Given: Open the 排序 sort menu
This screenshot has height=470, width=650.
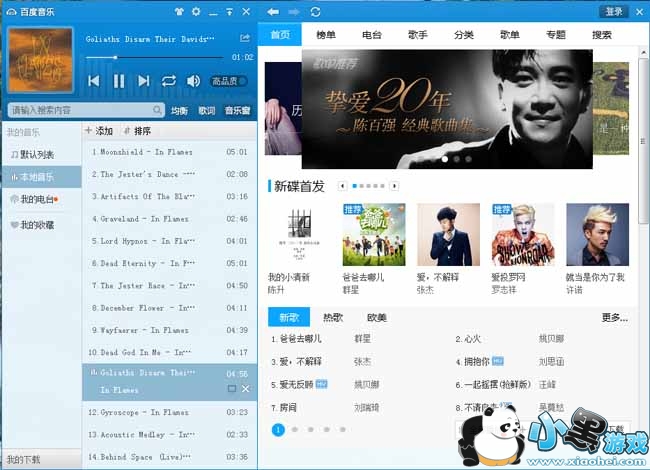Looking at the screenshot, I should coord(138,131).
